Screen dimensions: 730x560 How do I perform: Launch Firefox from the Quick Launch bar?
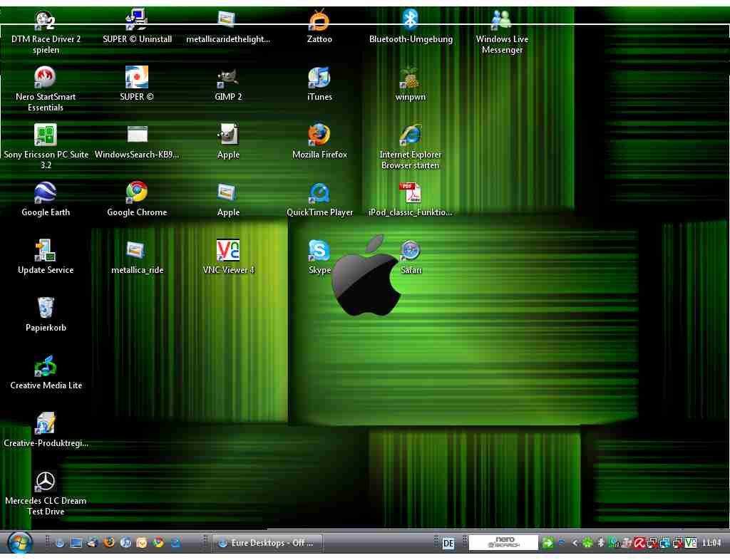(x=109, y=543)
